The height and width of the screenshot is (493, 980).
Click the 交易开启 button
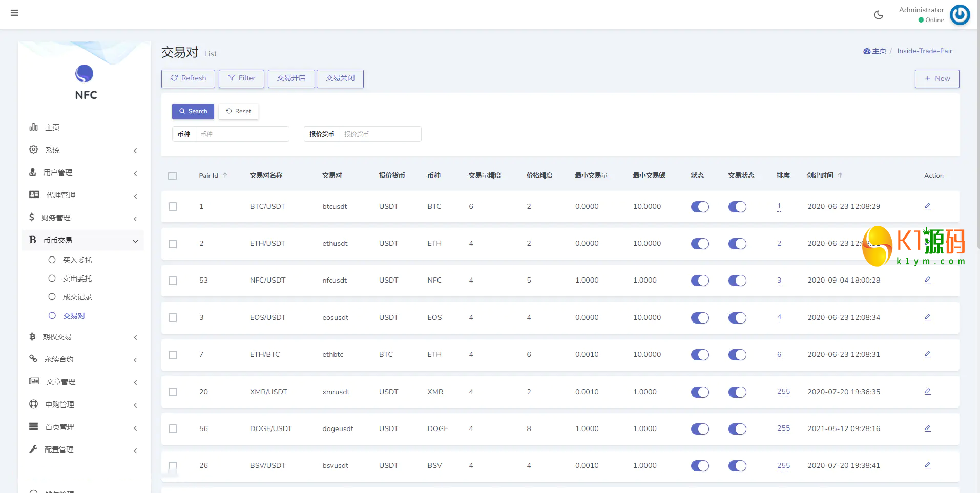[x=291, y=78]
